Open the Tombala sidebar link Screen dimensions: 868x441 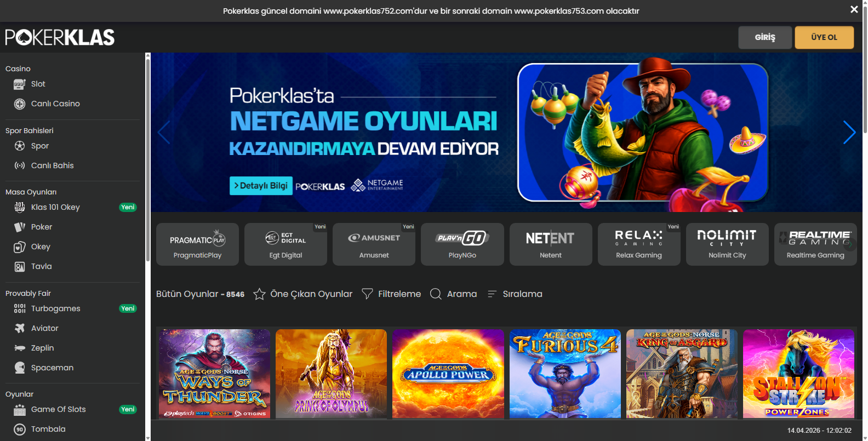click(x=48, y=429)
